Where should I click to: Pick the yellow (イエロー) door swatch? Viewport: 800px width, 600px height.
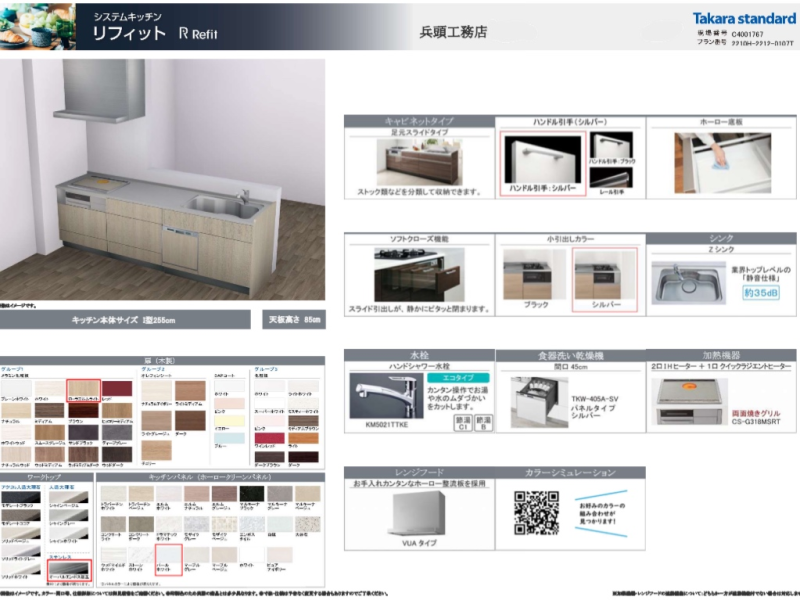point(229,422)
